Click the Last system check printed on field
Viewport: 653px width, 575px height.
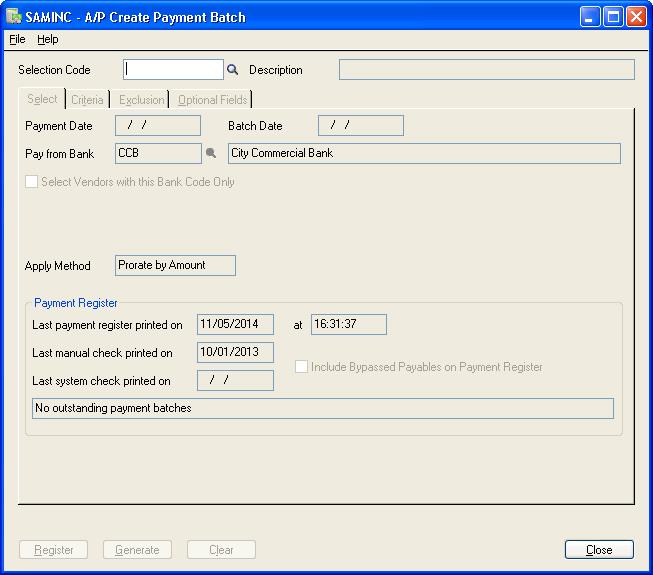coord(235,380)
